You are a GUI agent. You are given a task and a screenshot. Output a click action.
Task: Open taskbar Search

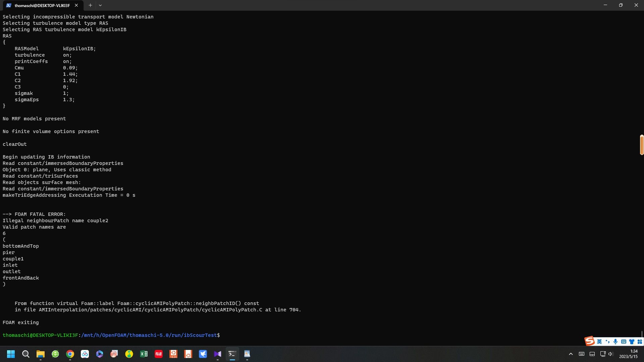pyautogui.click(x=25, y=354)
